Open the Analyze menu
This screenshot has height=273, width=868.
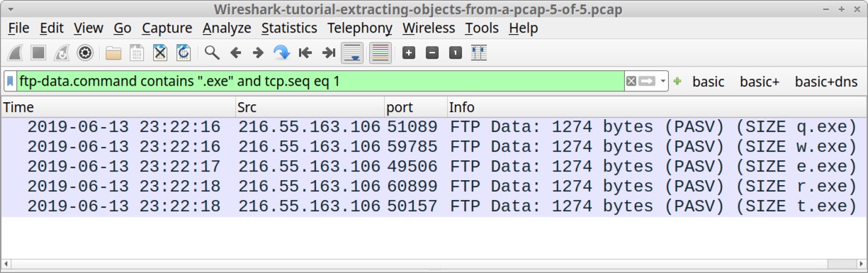point(227,28)
